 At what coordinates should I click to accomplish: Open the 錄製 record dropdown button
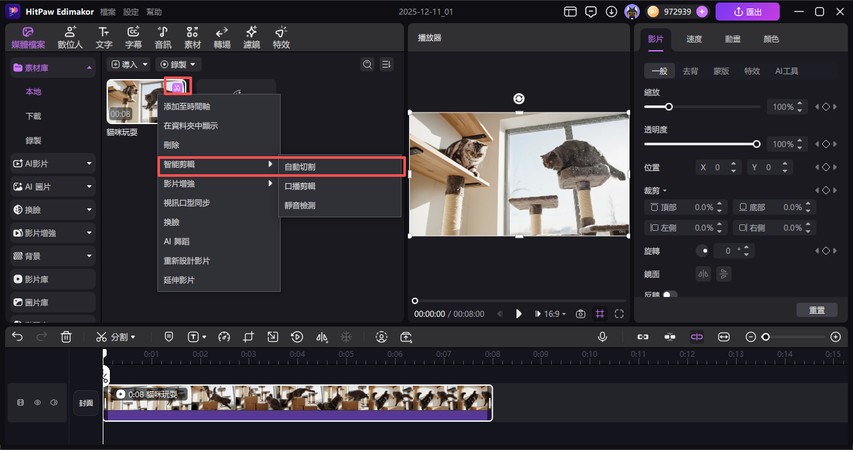[x=178, y=64]
